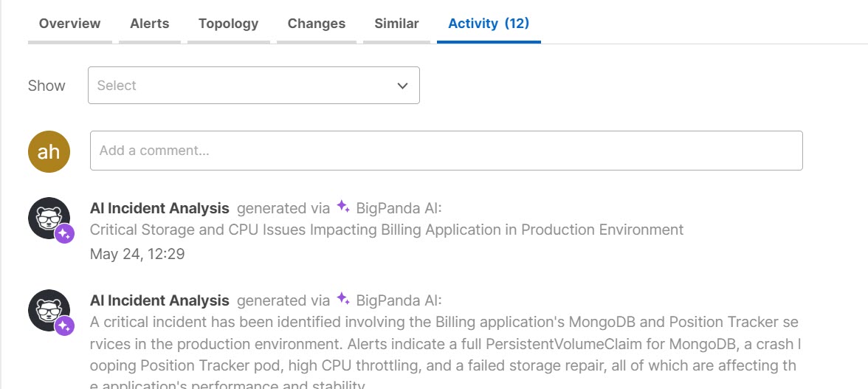Click AI Incident Analysis heading above the May 24 timestamp
Screen dimensions: 868x389
(x=159, y=208)
